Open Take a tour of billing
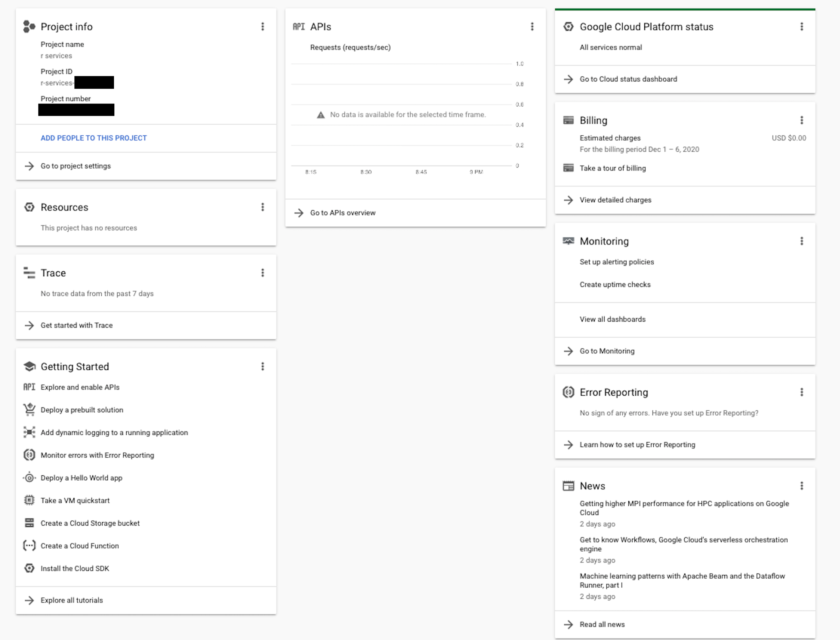The image size is (840, 640). point(613,168)
